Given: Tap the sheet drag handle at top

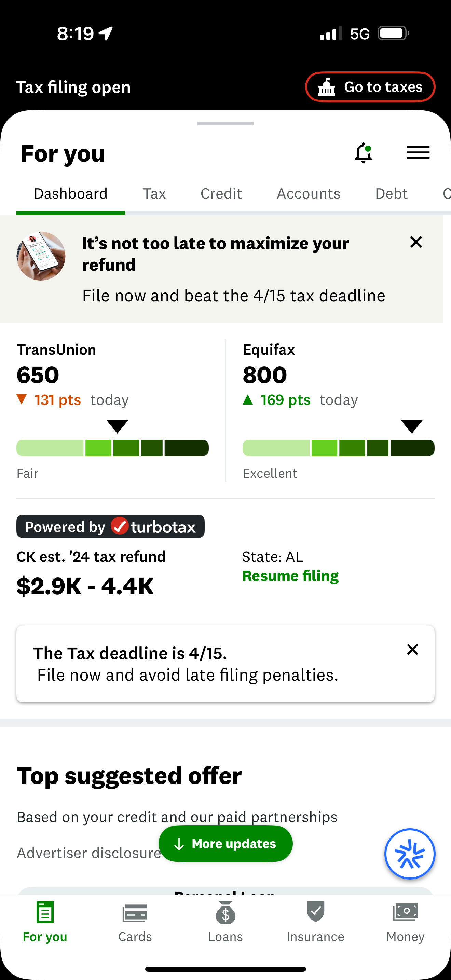Looking at the screenshot, I should pos(225,123).
